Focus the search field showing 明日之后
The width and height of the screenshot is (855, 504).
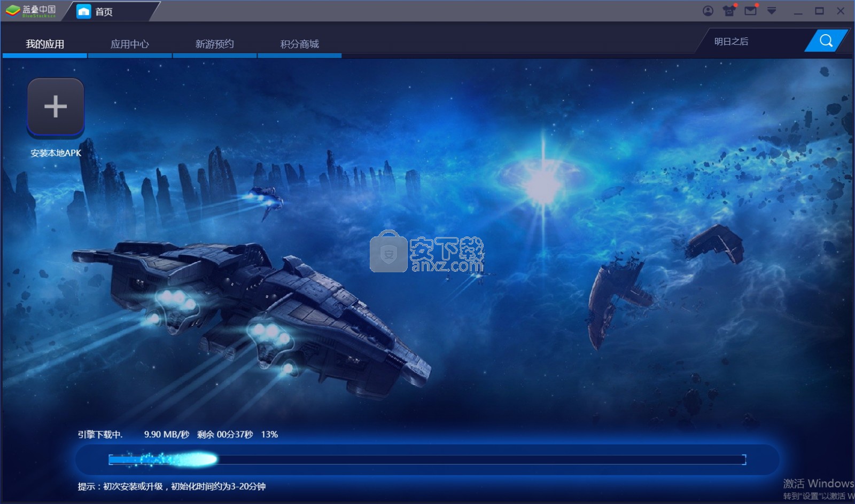coord(753,41)
